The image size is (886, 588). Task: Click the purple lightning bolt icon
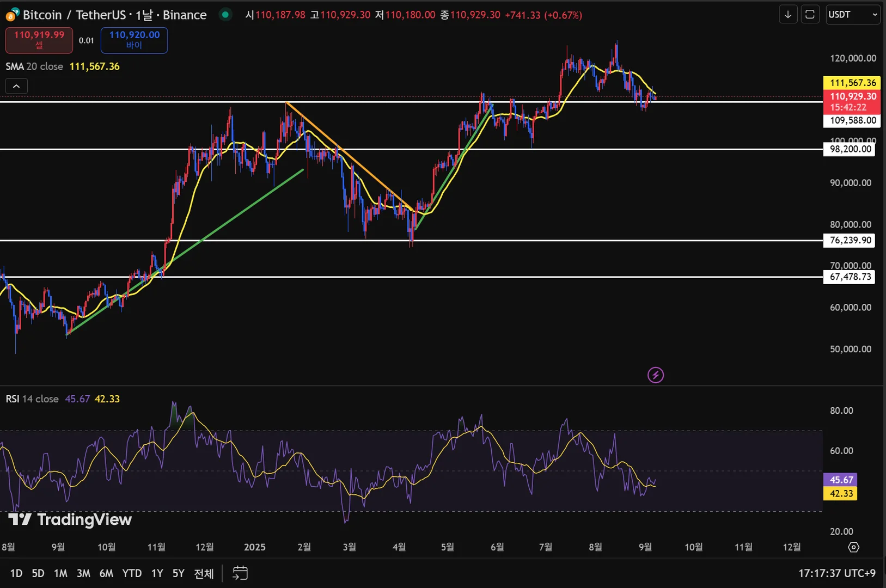click(x=655, y=375)
